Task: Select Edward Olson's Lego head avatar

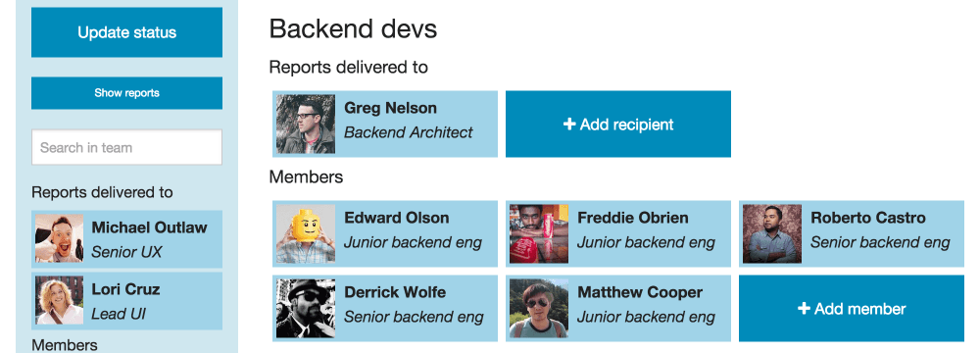Action: [x=306, y=234]
